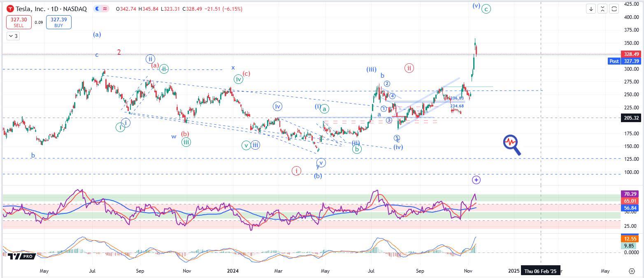Select the blue (iv) wave label in parentheses

[x=398, y=147]
